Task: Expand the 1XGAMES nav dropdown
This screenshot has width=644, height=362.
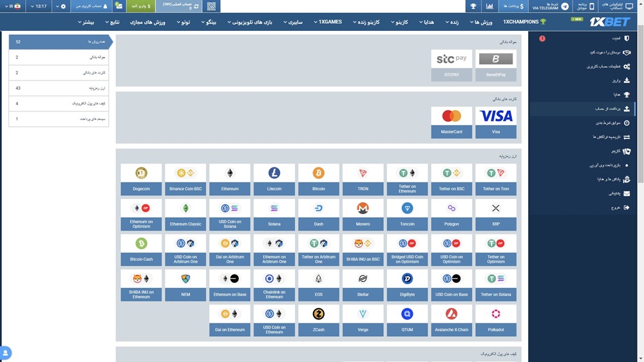Action: (x=328, y=22)
